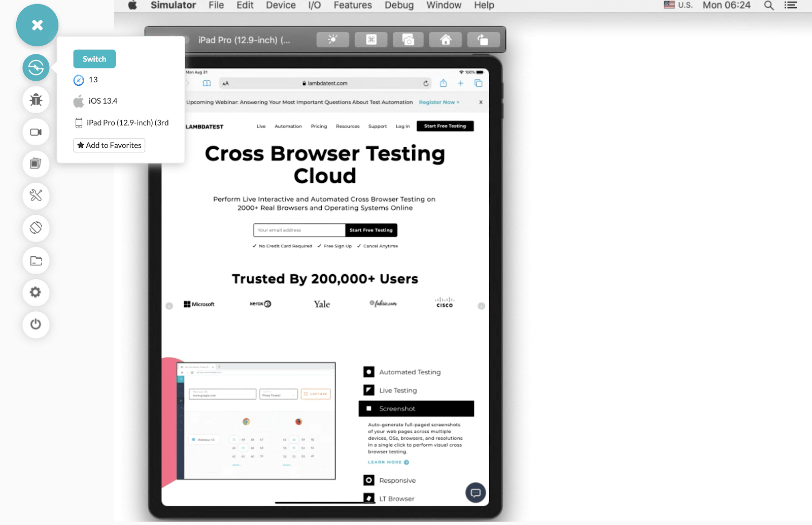Viewport: 812px width, 525px height.
Task: Start screen recording with the video camera icon
Action: pos(36,132)
